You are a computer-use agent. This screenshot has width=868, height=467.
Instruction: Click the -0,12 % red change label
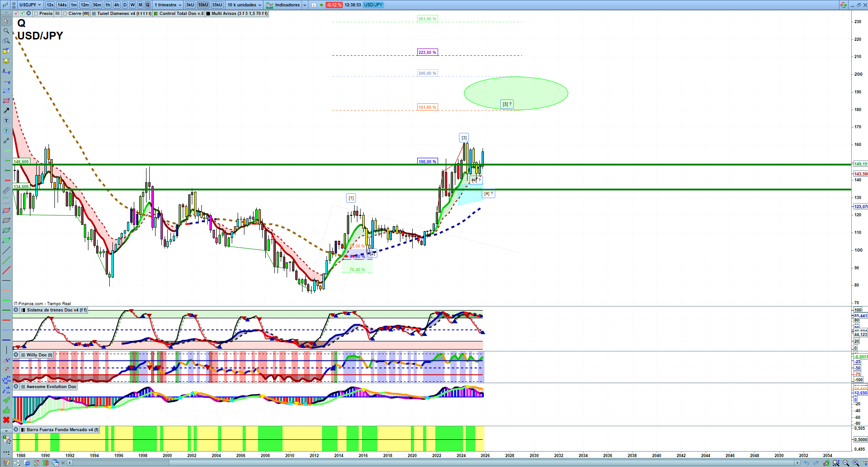pos(334,5)
